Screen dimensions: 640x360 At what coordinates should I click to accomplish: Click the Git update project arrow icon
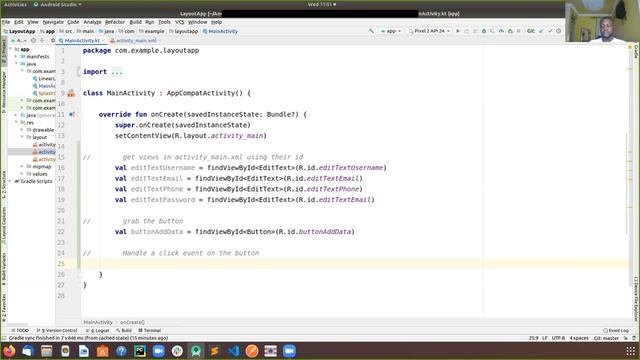coord(541,31)
